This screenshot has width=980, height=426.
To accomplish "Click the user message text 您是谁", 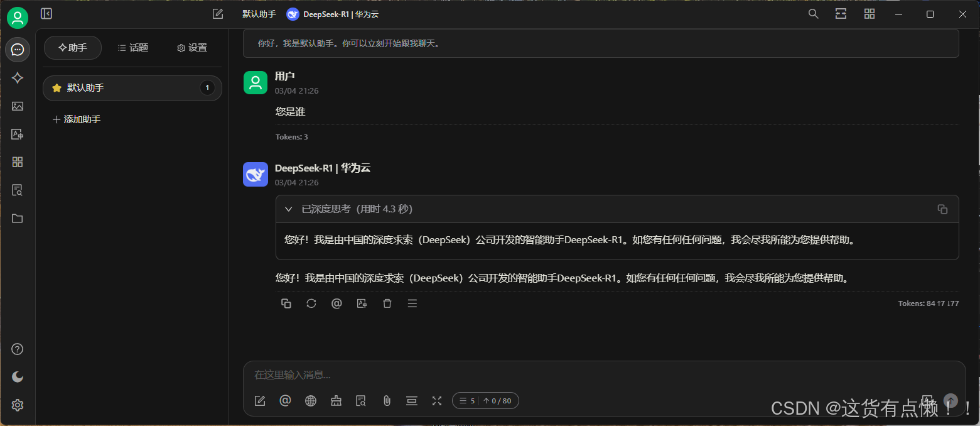I will 291,112.
